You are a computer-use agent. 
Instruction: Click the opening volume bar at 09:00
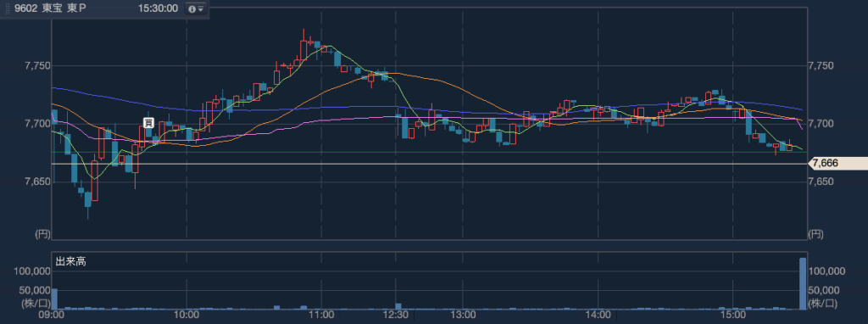pos(55,299)
